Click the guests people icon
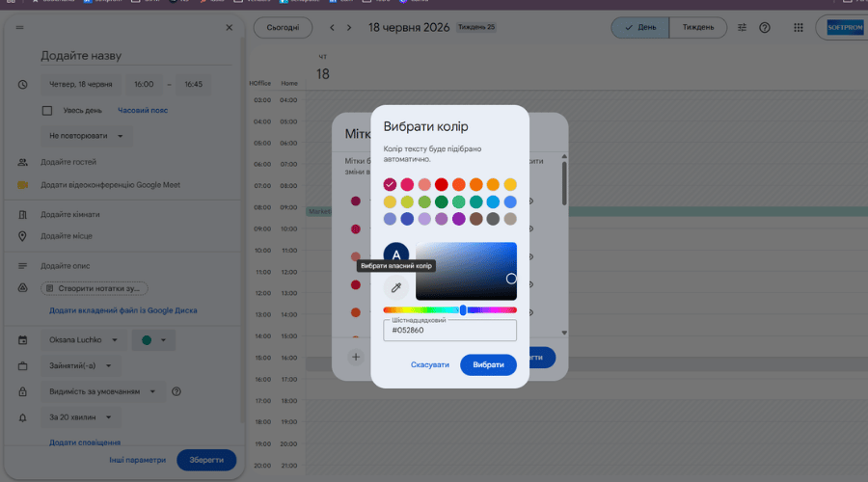This screenshot has height=482, width=868. click(x=23, y=162)
